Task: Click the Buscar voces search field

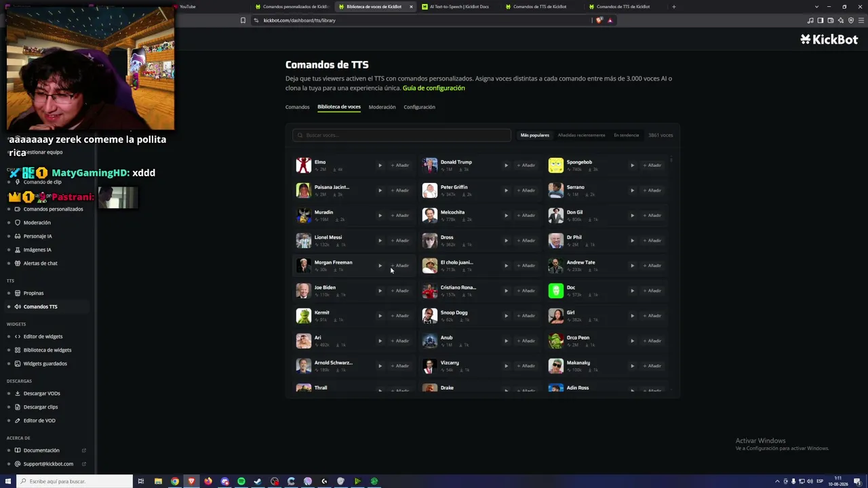Action: click(x=401, y=136)
